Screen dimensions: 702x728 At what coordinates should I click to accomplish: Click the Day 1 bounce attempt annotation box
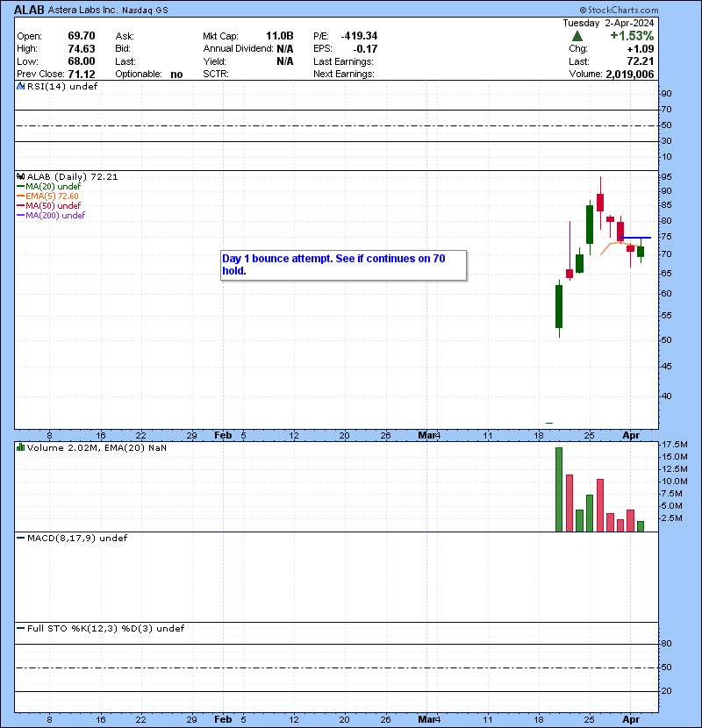[x=343, y=265]
